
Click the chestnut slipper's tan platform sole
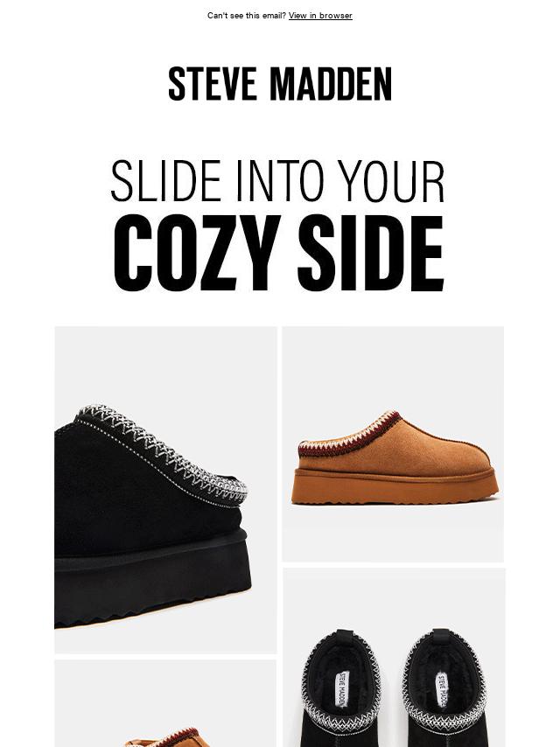click(395, 486)
